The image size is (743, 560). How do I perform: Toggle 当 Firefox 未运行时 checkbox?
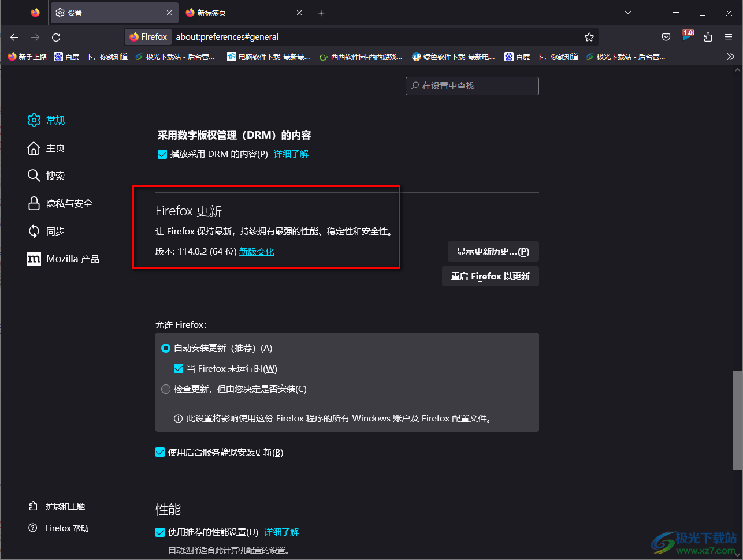click(x=179, y=368)
